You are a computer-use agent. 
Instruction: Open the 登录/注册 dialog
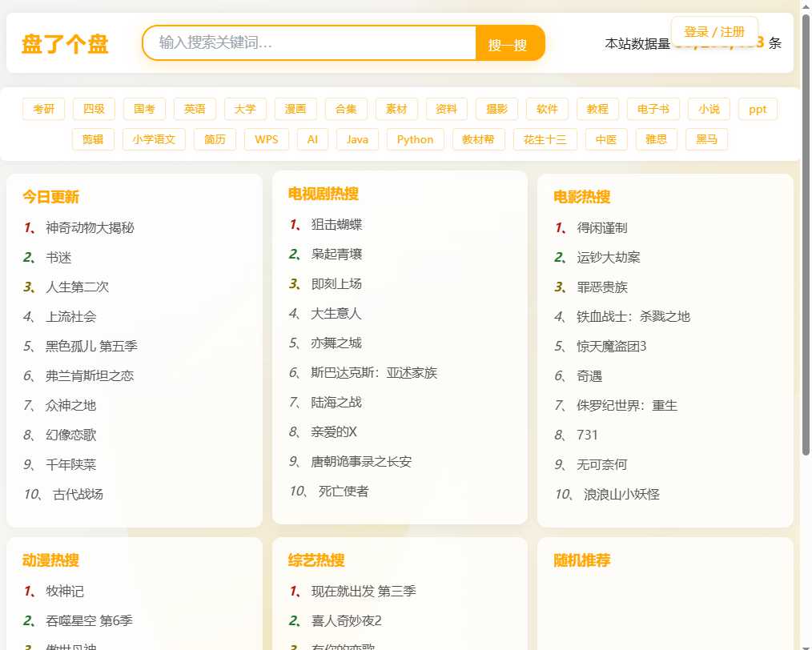coord(714,31)
